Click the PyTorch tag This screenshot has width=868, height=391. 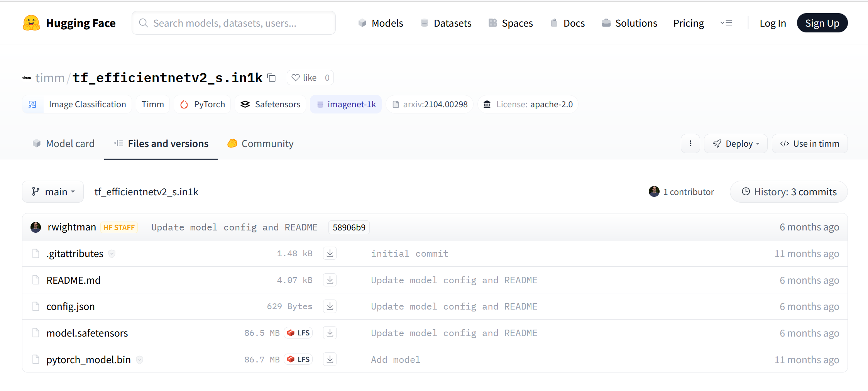click(x=202, y=104)
